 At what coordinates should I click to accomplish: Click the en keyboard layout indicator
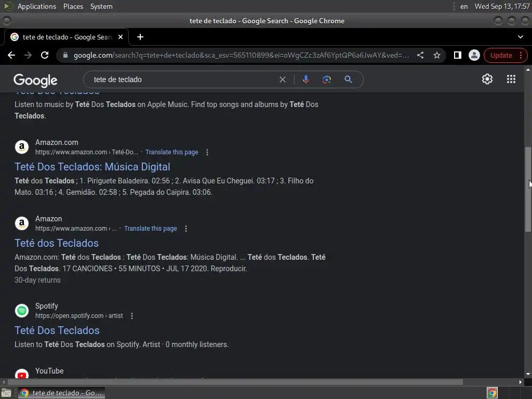tap(464, 6)
